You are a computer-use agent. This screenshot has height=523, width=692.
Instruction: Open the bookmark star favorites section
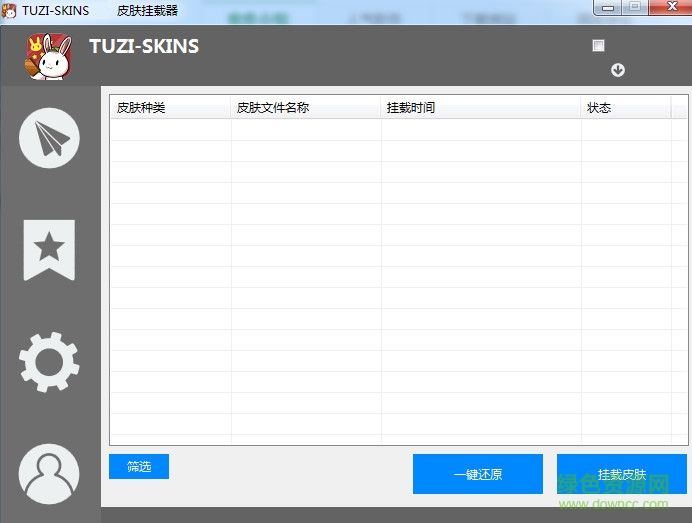pyautogui.click(x=49, y=249)
